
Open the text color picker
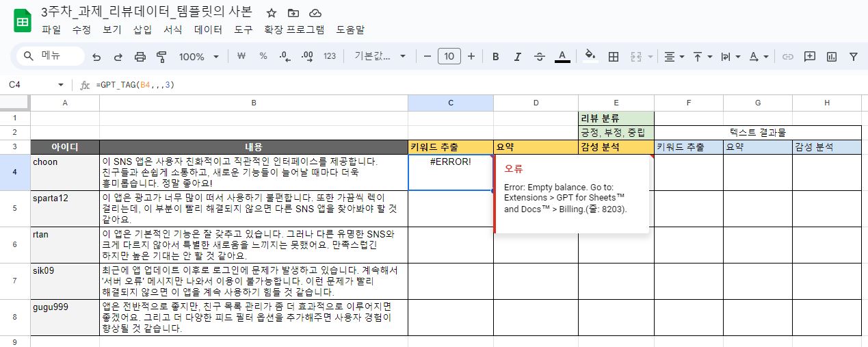point(562,57)
